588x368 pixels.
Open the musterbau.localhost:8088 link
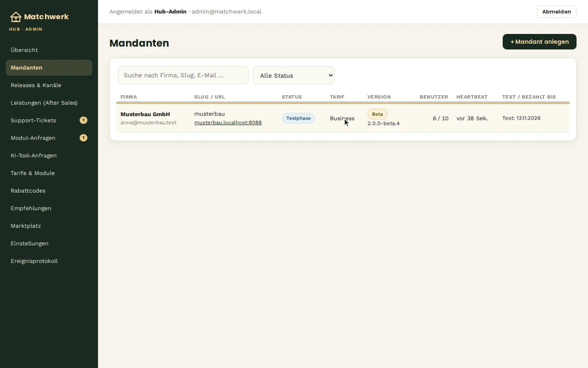(228, 123)
